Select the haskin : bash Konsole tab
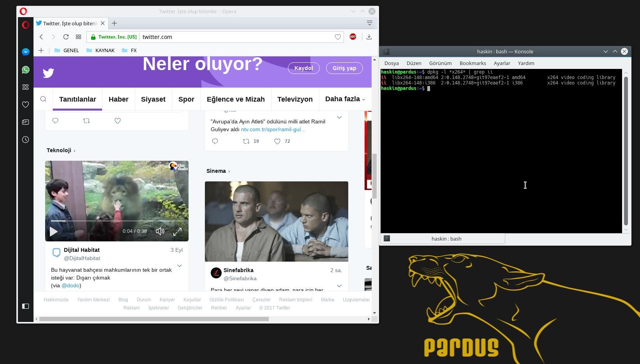Screen dimensions: 640x364 tap(443, 239)
